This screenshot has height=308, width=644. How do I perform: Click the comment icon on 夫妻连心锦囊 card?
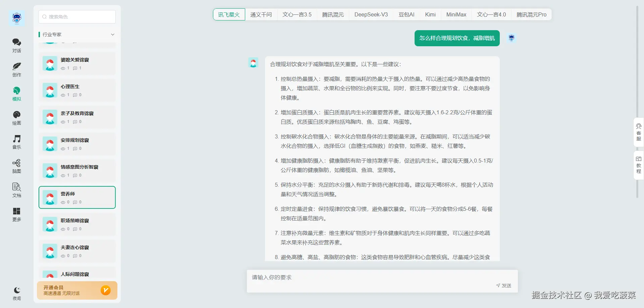coord(75,256)
